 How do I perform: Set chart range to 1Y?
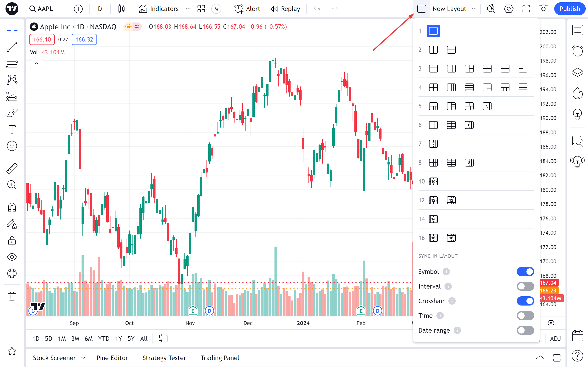(x=118, y=339)
